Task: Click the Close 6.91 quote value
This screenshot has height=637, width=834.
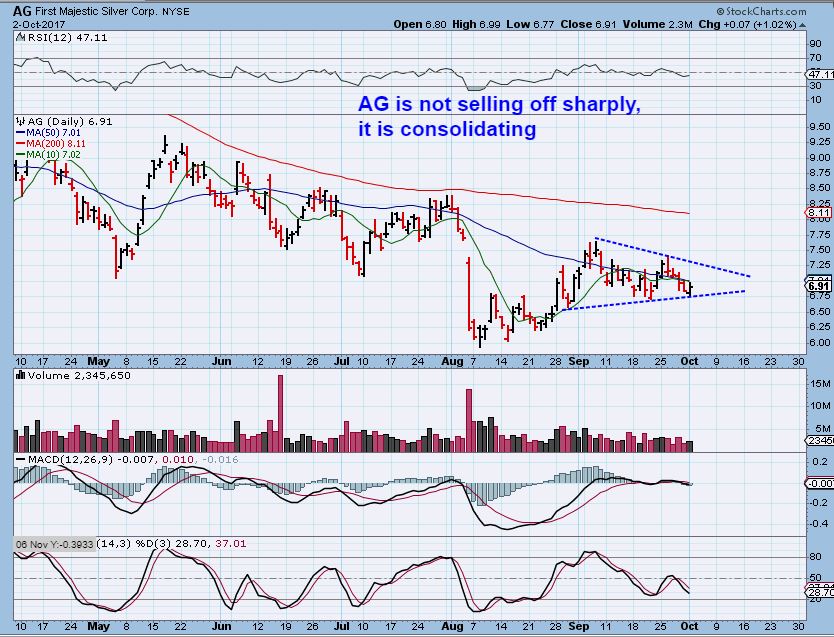Action: click(588, 24)
